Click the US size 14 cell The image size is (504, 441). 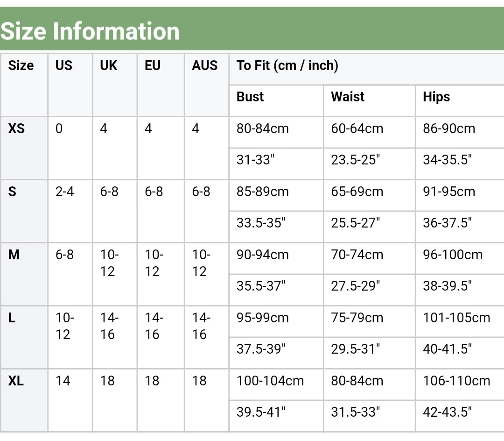(x=63, y=381)
